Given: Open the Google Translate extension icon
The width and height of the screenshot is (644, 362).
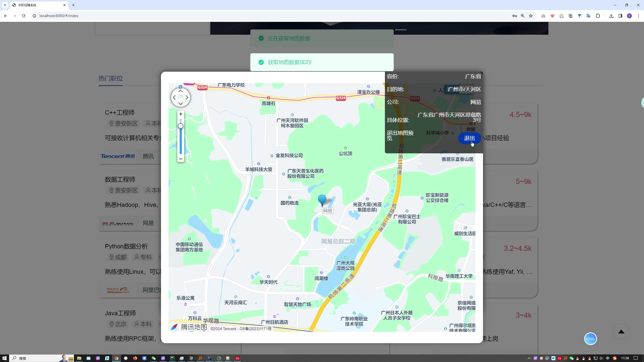Looking at the screenshot, I should click(589, 16).
